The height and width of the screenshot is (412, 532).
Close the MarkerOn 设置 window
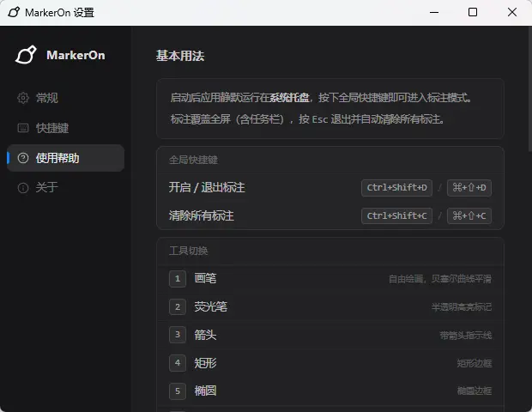(512, 13)
